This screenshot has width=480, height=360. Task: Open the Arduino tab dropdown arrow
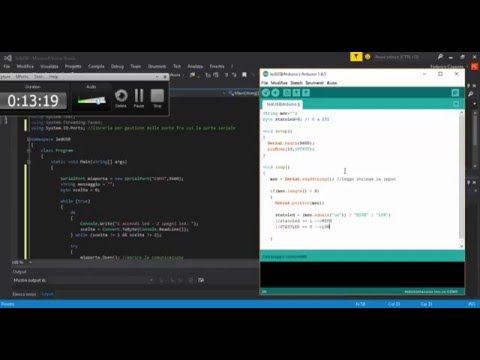coord(456,104)
